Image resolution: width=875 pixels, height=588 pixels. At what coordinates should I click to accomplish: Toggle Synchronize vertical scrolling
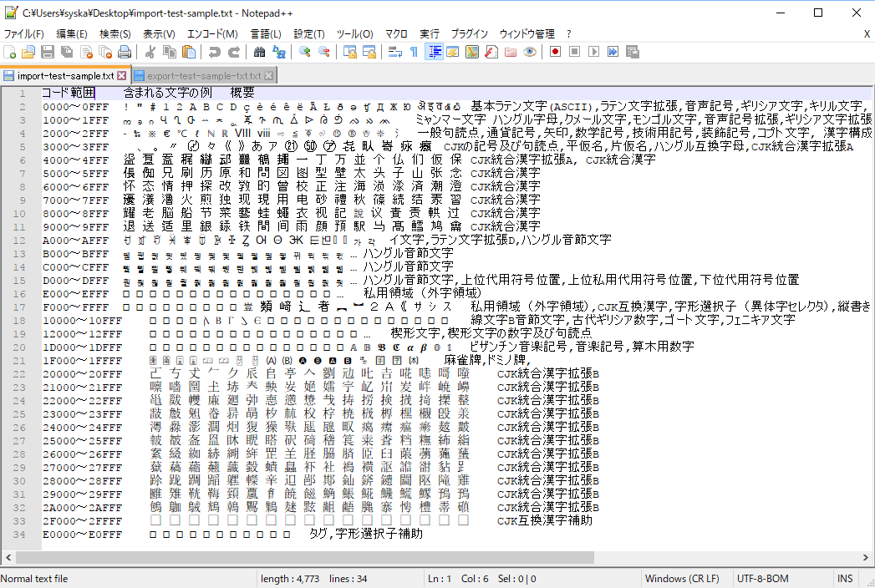click(x=350, y=52)
